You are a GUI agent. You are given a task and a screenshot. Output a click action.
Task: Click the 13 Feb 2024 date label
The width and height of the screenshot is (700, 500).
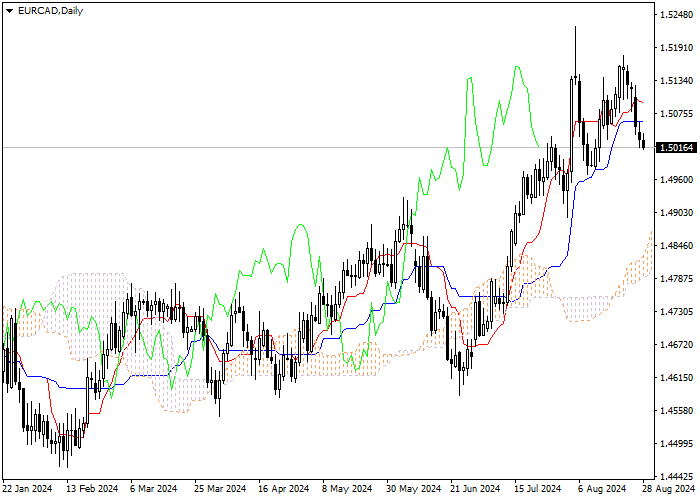pyautogui.click(x=92, y=488)
